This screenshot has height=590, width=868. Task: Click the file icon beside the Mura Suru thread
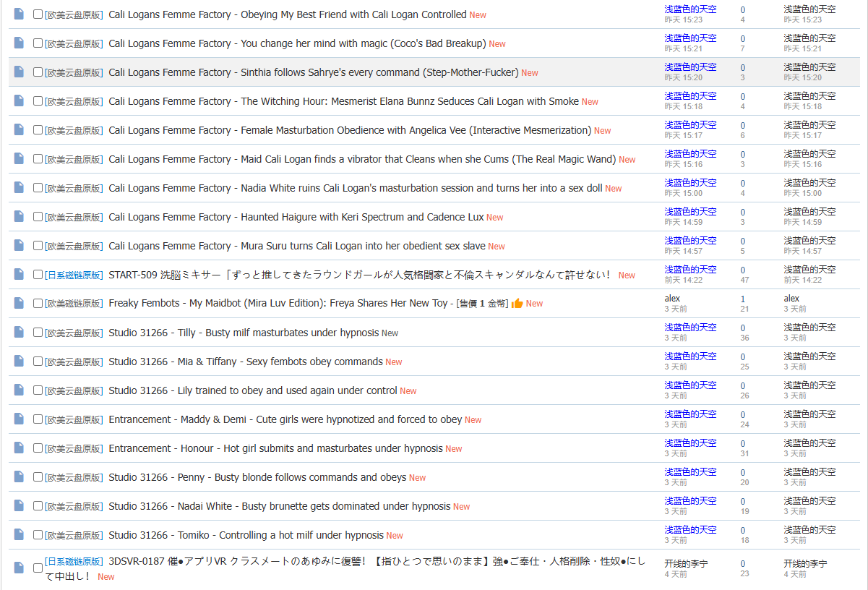pos(19,245)
